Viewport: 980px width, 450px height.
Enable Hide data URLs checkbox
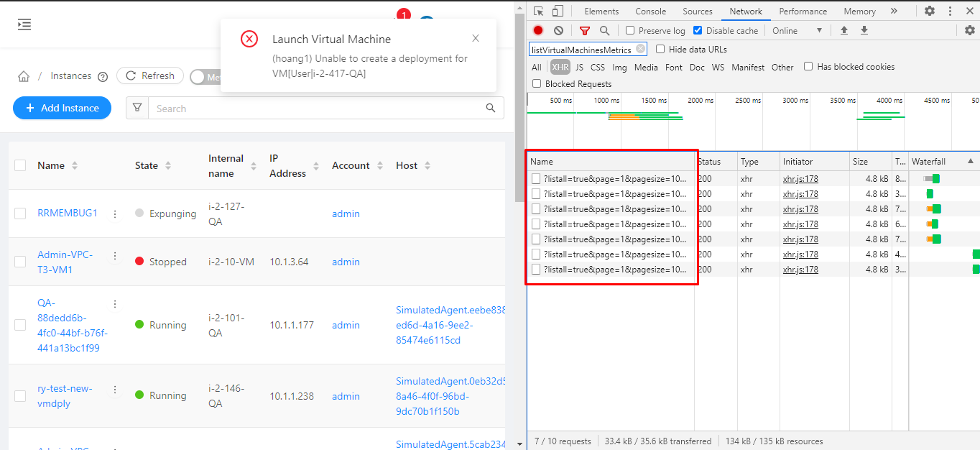point(660,49)
